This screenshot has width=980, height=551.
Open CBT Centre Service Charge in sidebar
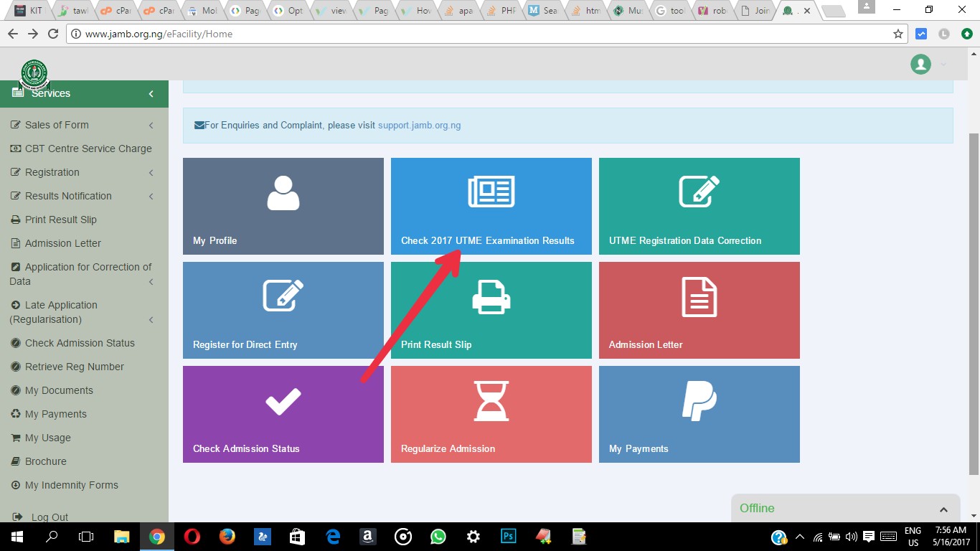tap(84, 149)
